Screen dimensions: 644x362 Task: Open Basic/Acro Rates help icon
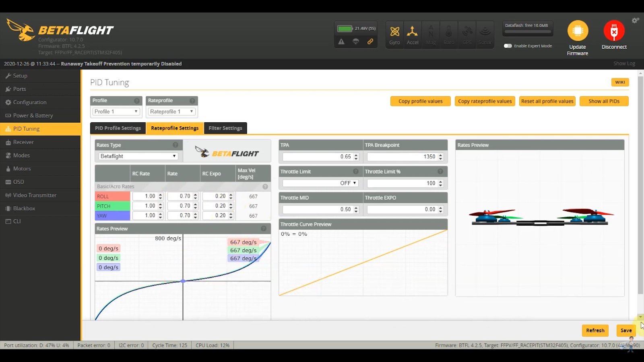(x=265, y=187)
